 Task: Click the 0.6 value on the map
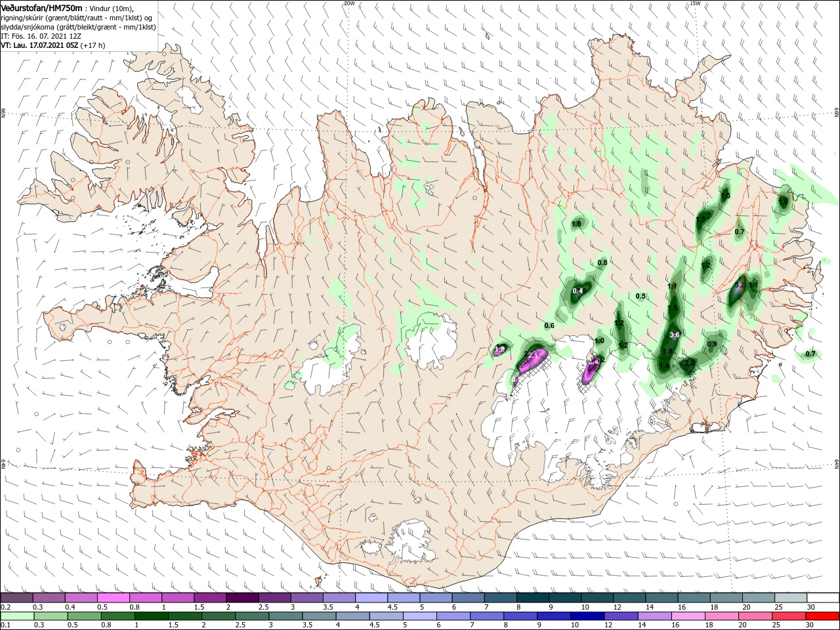[x=549, y=325]
